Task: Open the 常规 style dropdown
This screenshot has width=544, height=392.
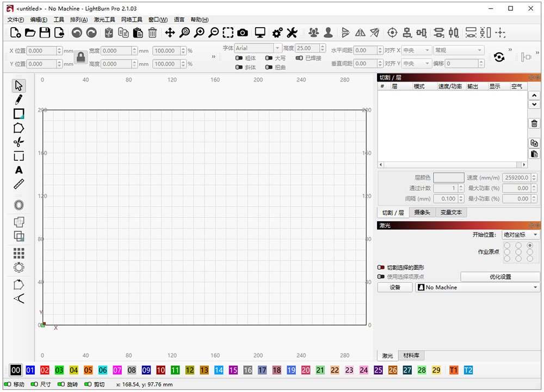Action: click(x=459, y=50)
